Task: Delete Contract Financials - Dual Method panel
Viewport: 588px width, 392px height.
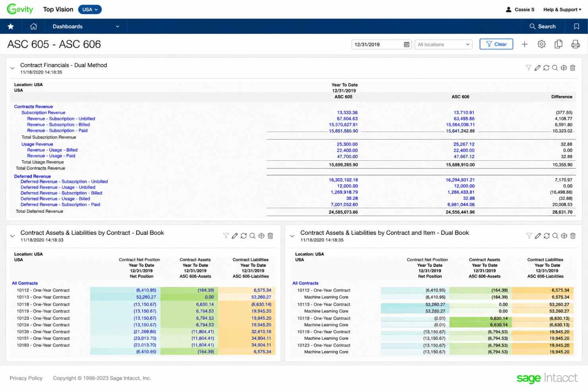Action: click(x=573, y=68)
